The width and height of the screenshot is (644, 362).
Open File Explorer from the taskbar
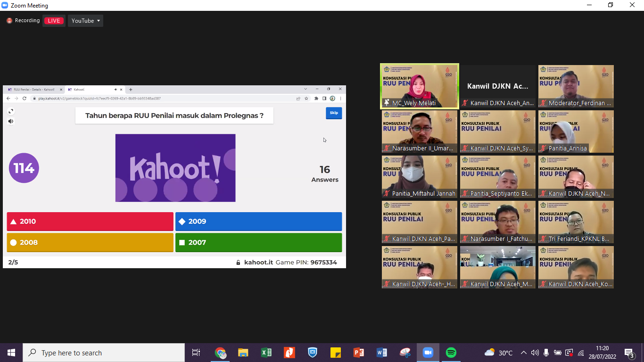click(x=243, y=353)
